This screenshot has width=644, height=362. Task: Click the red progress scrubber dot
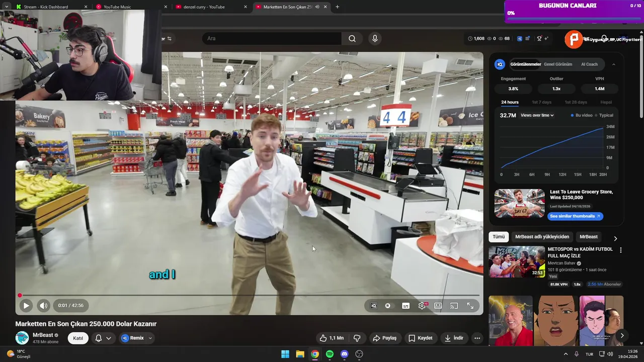pyautogui.click(x=20, y=296)
